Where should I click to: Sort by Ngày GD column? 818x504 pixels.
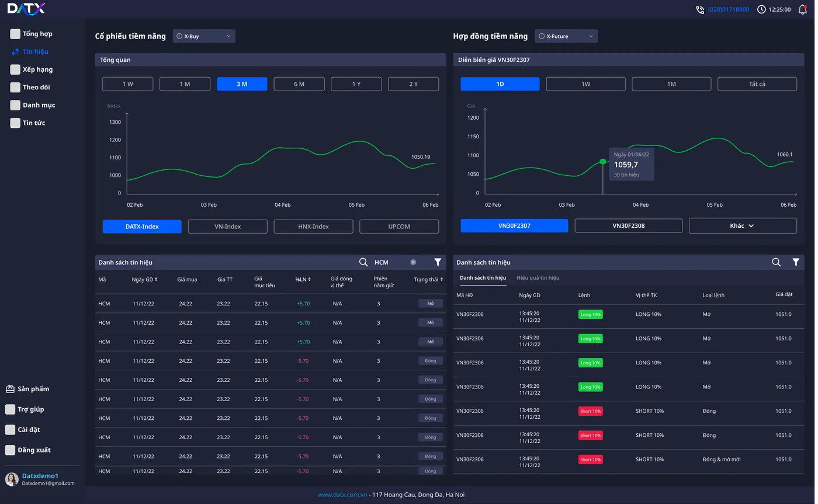(x=144, y=280)
